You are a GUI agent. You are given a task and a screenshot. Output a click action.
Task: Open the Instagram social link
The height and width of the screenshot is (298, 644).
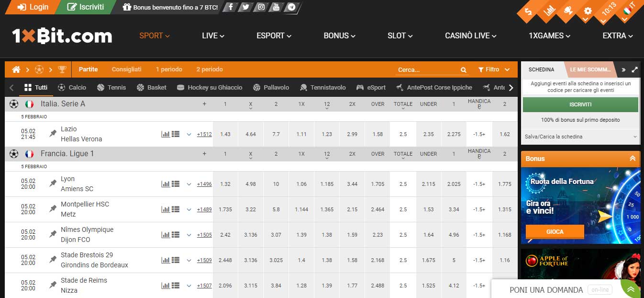tap(261, 7)
